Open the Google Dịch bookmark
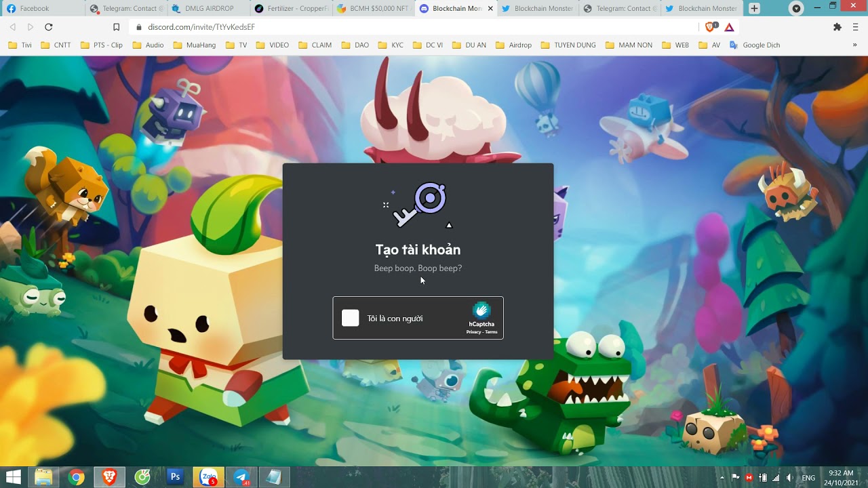This screenshot has width=868, height=488. [x=755, y=45]
